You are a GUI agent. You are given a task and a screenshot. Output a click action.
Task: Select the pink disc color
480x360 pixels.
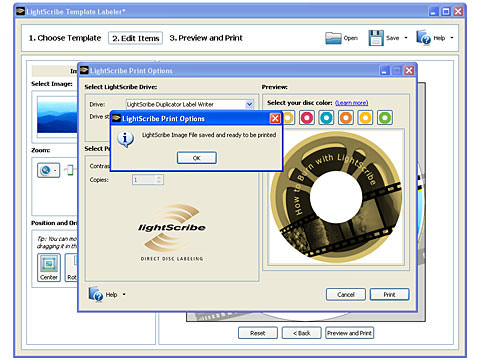point(307,118)
